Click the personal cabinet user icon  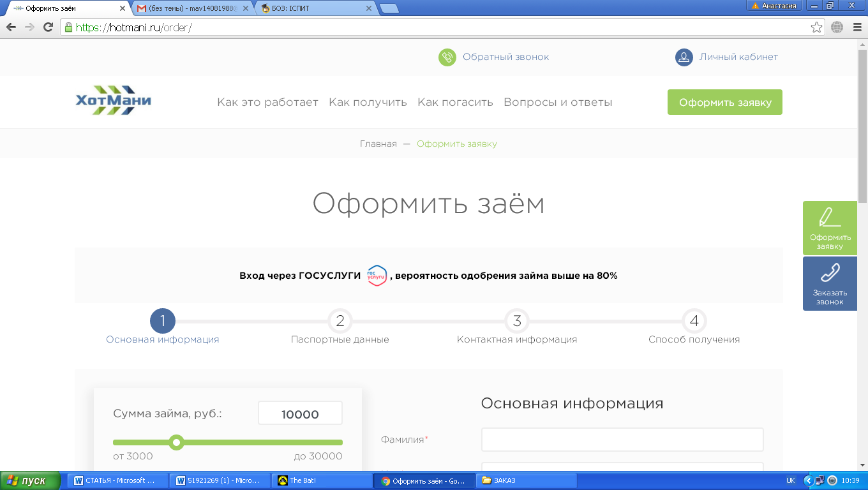coord(684,57)
